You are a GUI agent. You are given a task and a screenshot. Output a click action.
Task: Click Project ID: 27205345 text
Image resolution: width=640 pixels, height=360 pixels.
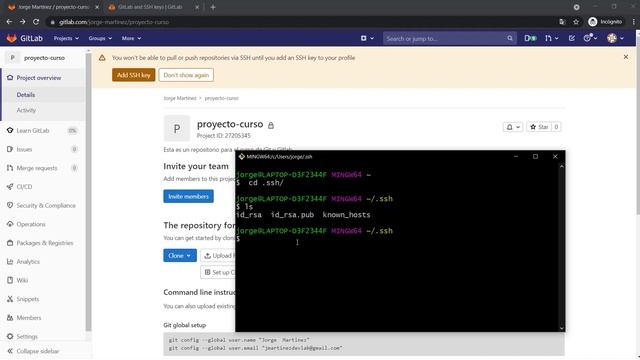[x=224, y=136]
